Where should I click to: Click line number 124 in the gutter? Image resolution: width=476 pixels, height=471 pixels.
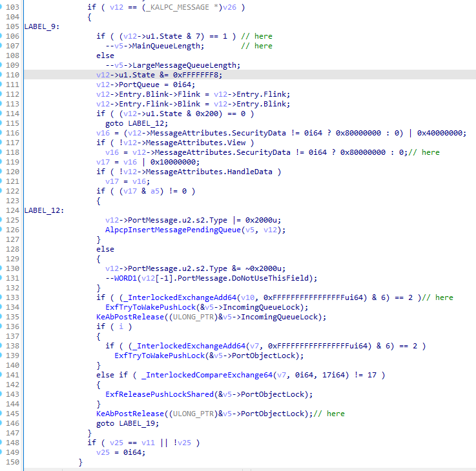coord(12,210)
